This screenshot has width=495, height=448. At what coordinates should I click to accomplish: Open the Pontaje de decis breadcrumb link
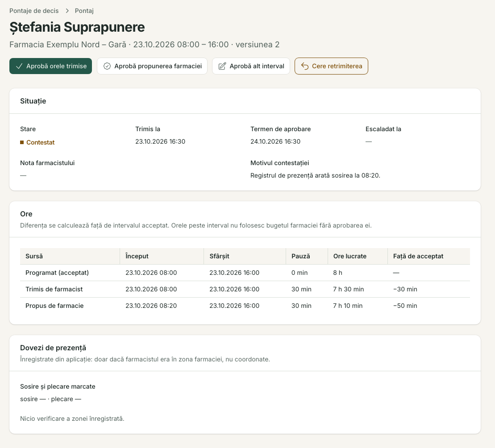[x=34, y=11]
